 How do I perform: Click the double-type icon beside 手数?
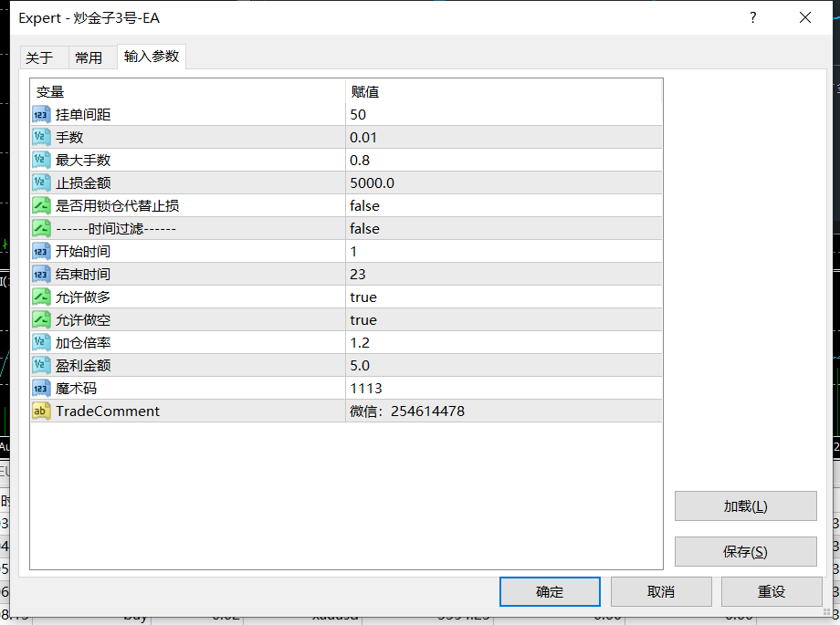point(41,137)
